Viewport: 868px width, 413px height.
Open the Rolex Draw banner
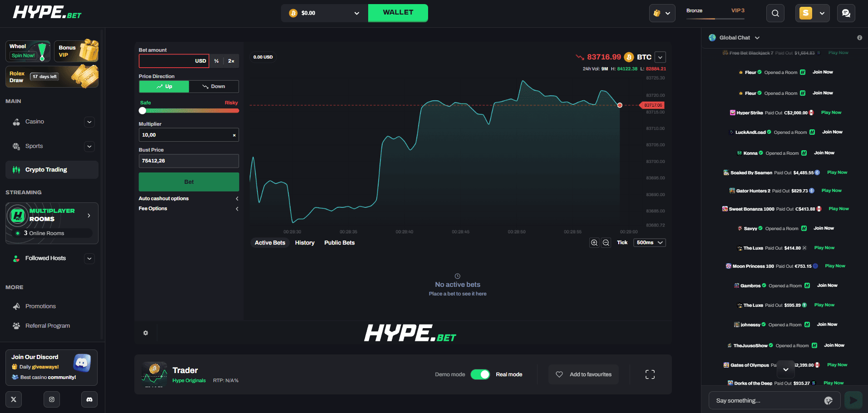coord(52,77)
